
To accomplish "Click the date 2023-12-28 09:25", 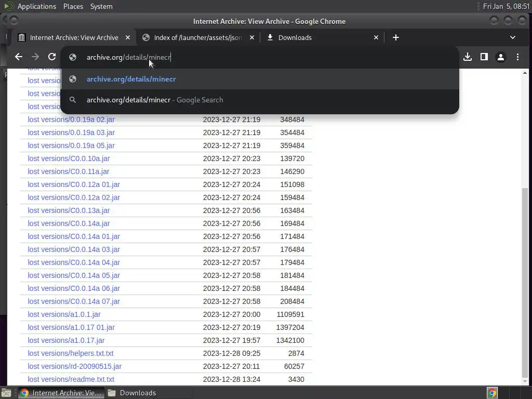I will pos(232,353).
